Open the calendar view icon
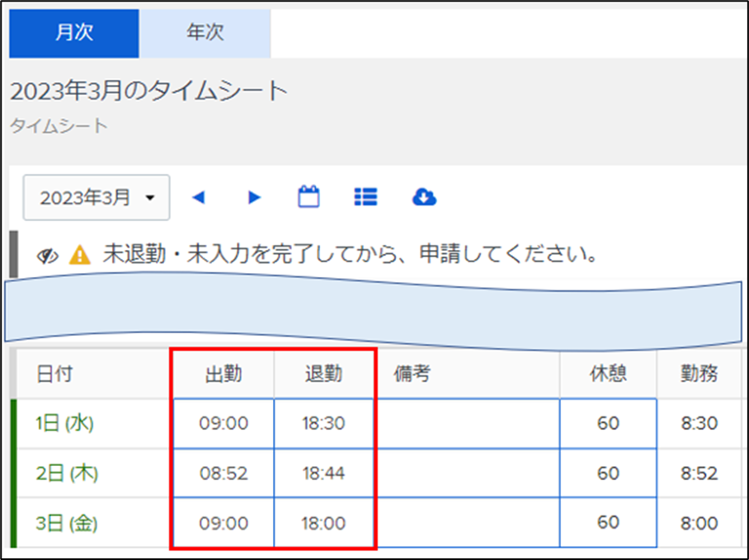 (x=309, y=196)
